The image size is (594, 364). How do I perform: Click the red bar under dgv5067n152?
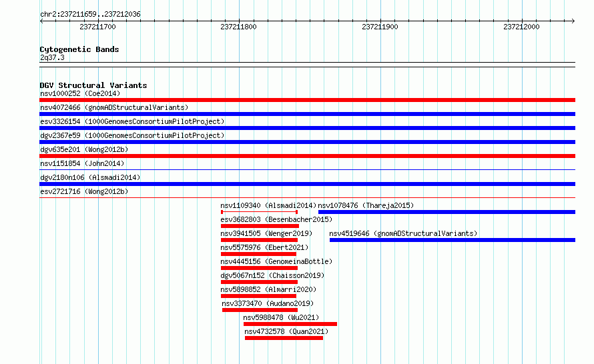259,282
